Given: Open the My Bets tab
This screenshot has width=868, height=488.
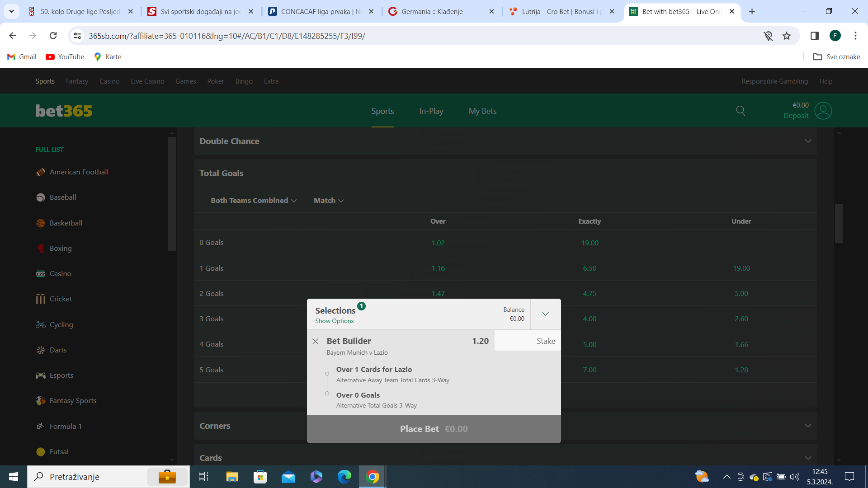Looking at the screenshot, I should pos(482,111).
